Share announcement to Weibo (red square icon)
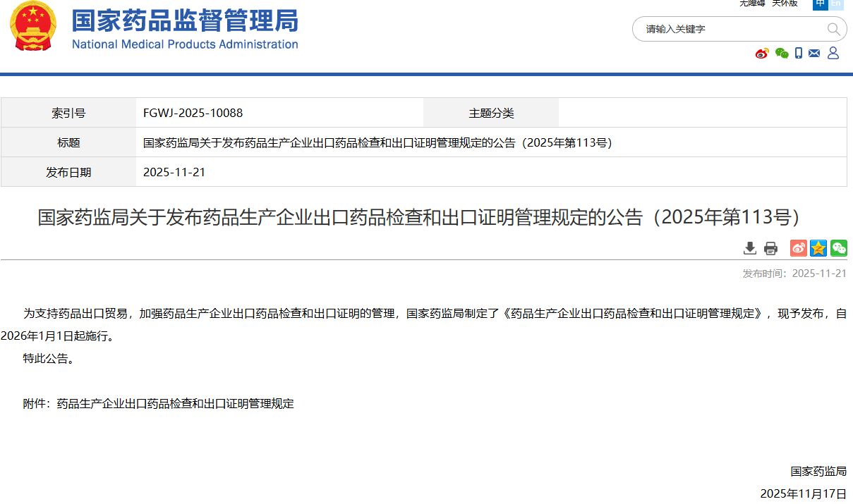Image resolution: width=853 pixels, height=504 pixels. click(798, 248)
